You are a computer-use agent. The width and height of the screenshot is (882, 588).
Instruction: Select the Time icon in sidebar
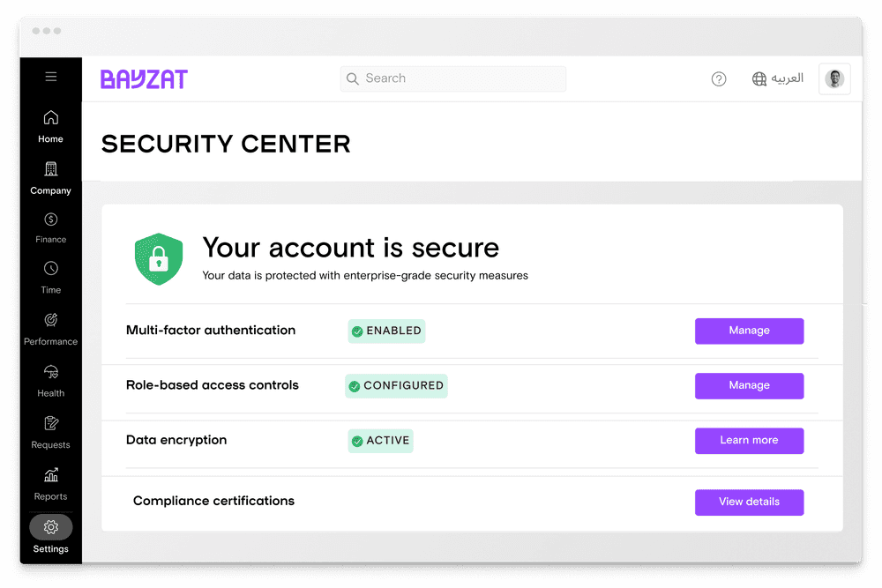50,277
